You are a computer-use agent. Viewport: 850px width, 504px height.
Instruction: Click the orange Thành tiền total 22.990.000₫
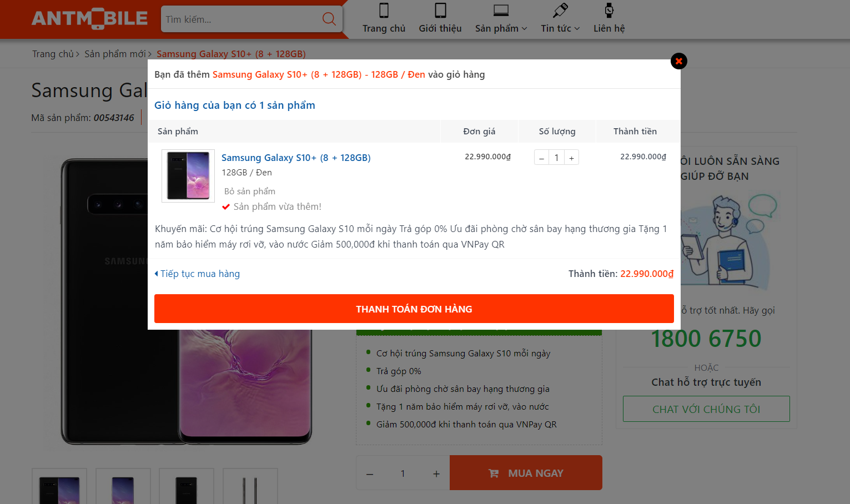(647, 274)
